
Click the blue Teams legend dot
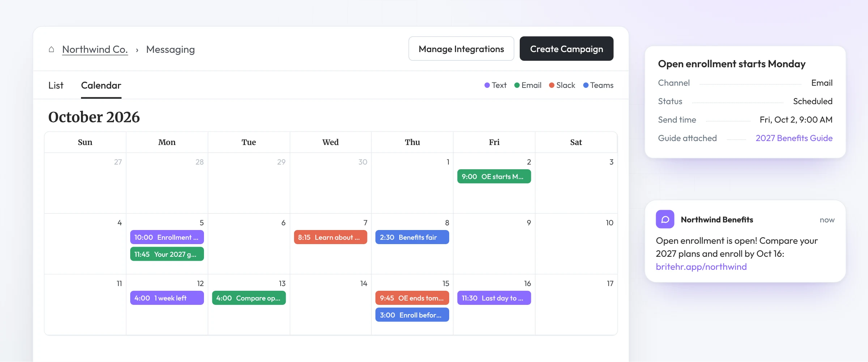pyautogui.click(x=586, y=85)
